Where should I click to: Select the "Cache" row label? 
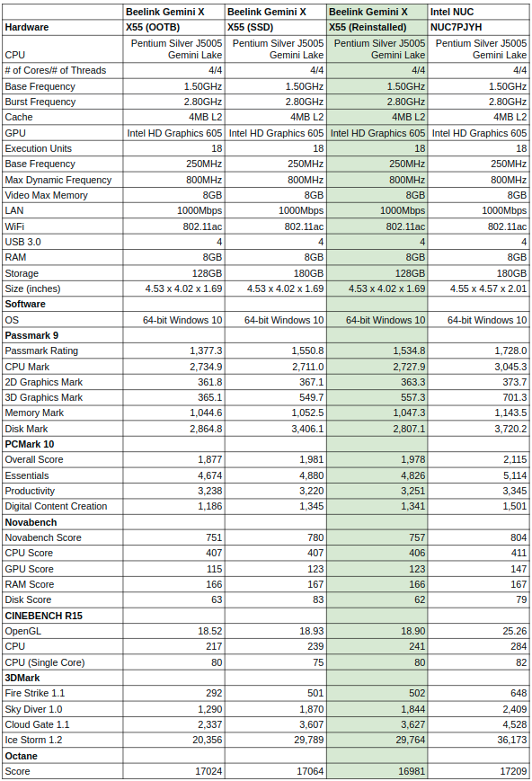coord(19,117)
